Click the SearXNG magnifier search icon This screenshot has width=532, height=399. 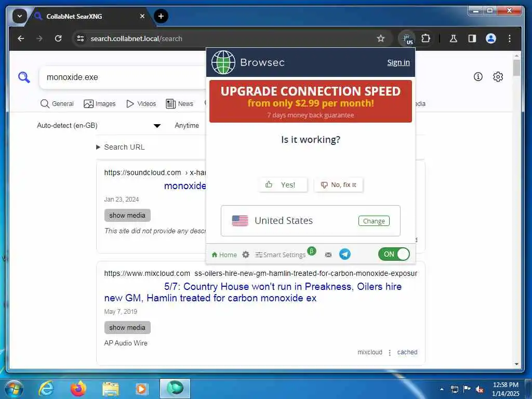click(x=24, y=77)
